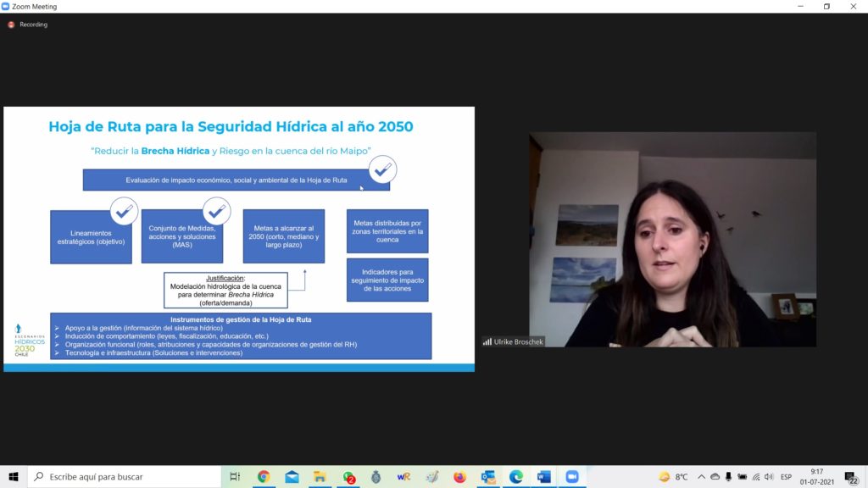Image resolution: width=868 pixels, height=488 pixels.
Task: Open Google Chrome from the taskbar
Action: (264, 477)
